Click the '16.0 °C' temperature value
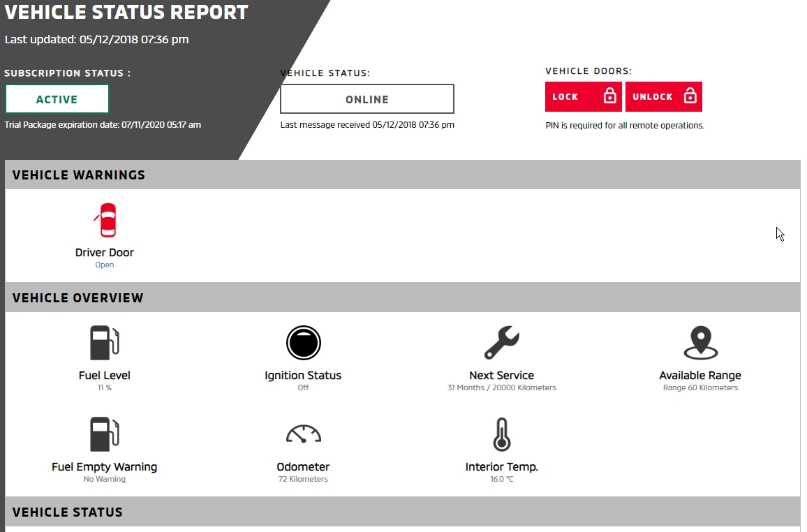Image resolution: width=807 pixels, height=532 pixels. click(x=502, y=479)
